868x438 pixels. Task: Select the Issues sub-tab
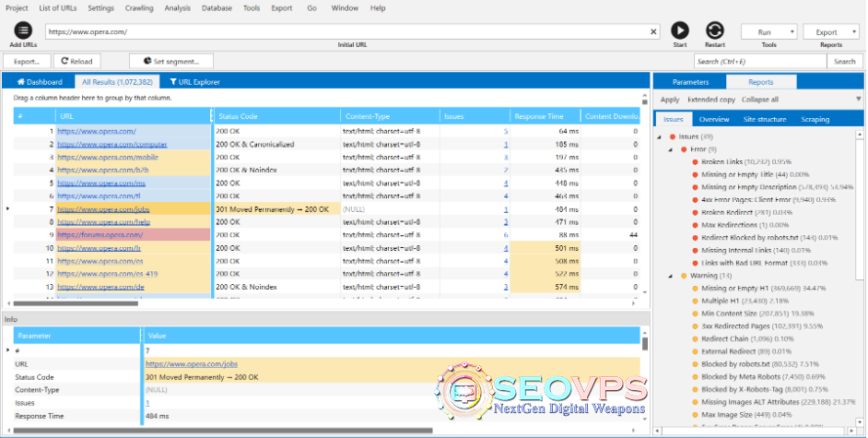pyautogui.click(x=674, y=120)
